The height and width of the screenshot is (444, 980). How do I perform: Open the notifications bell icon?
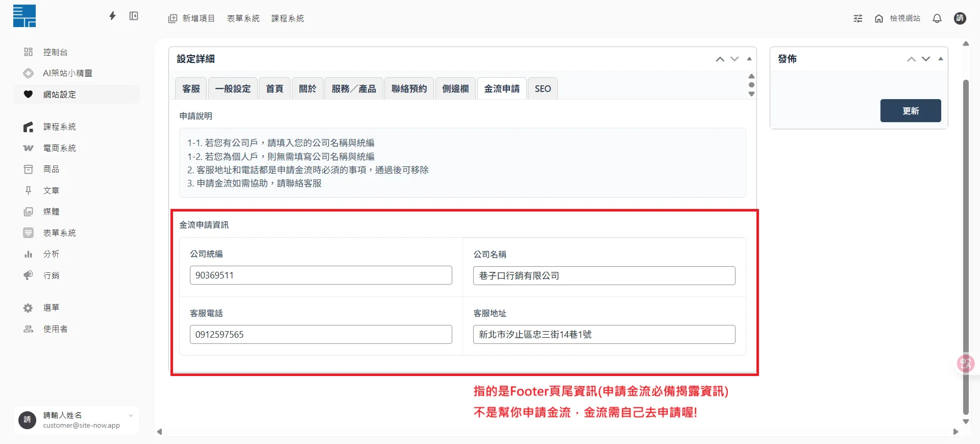(937, 18)
